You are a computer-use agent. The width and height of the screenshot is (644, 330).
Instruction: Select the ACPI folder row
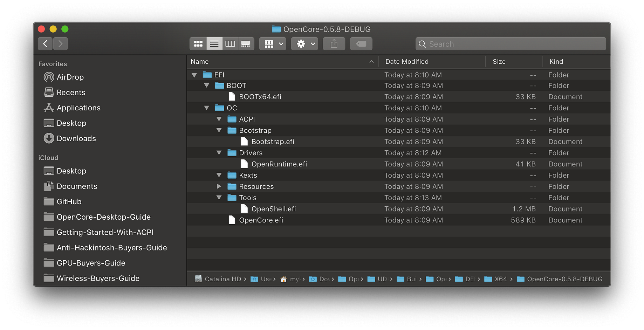click(x=399, y=119)
